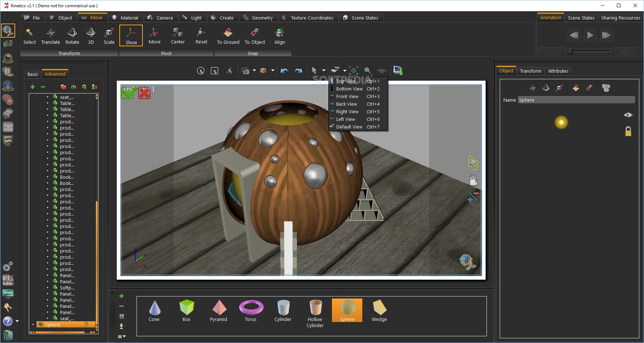Cancel with the red X in viewport
The width and height of the screenshot is (644, 343).
144,93
